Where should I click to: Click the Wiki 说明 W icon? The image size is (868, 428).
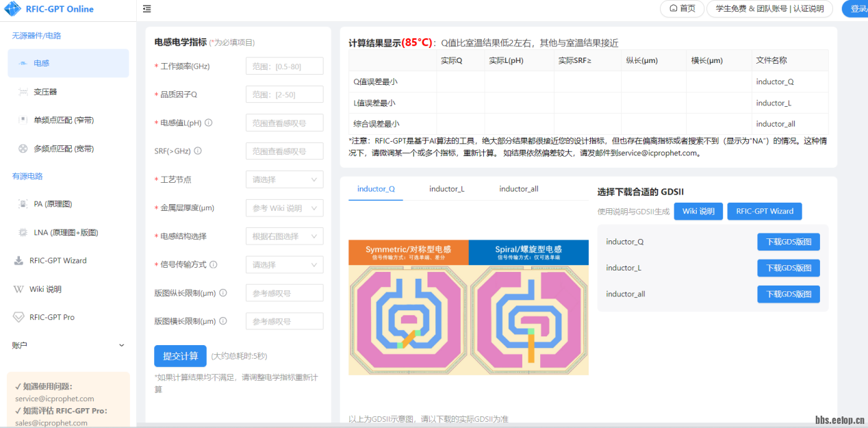pos(18,289)
